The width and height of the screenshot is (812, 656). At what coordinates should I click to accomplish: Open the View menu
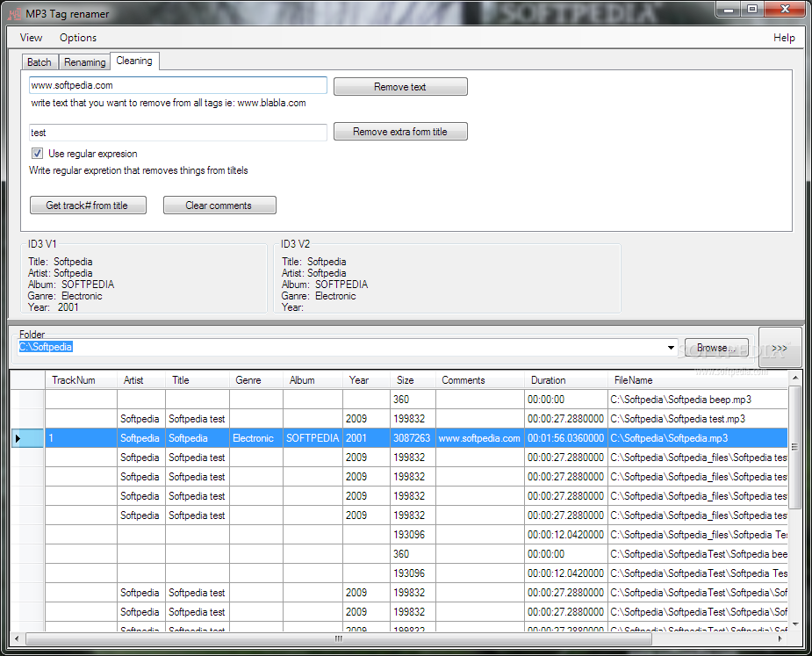[x=31, y=38]
